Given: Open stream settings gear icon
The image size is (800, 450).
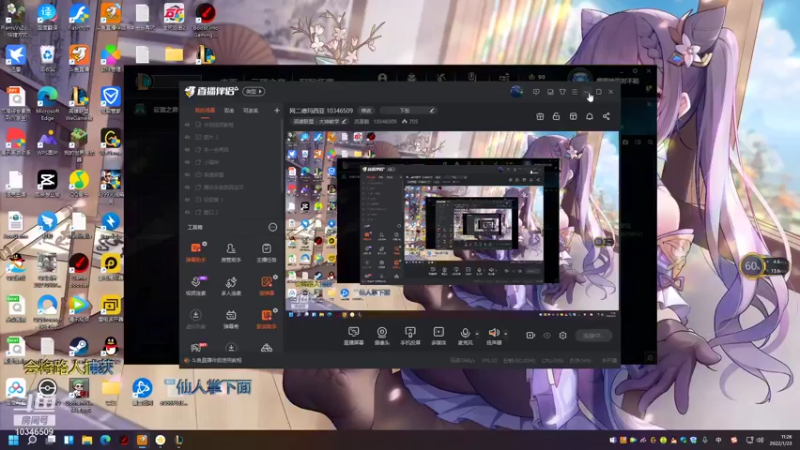Looking at the screenshot, I should pos(563,335).
